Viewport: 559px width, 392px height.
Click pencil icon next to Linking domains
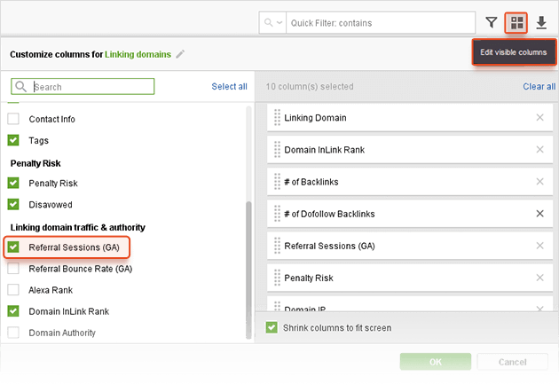180,54
